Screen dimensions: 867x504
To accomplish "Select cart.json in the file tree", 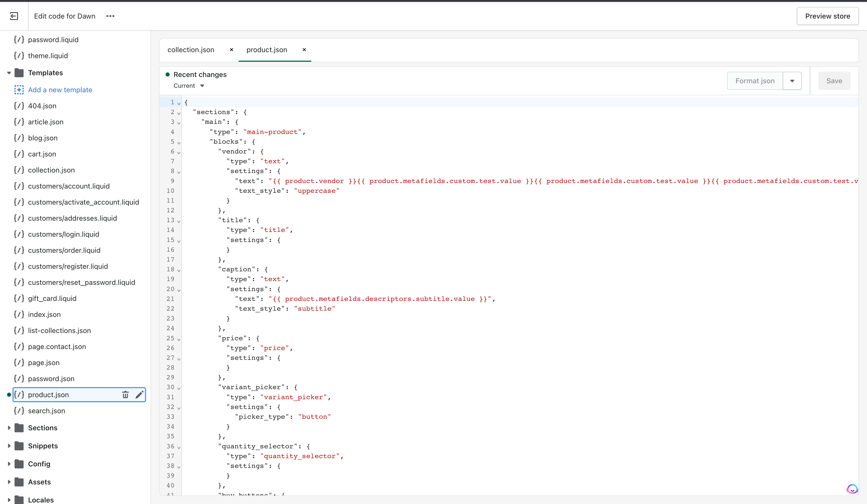I will click(x=42, y=154).
